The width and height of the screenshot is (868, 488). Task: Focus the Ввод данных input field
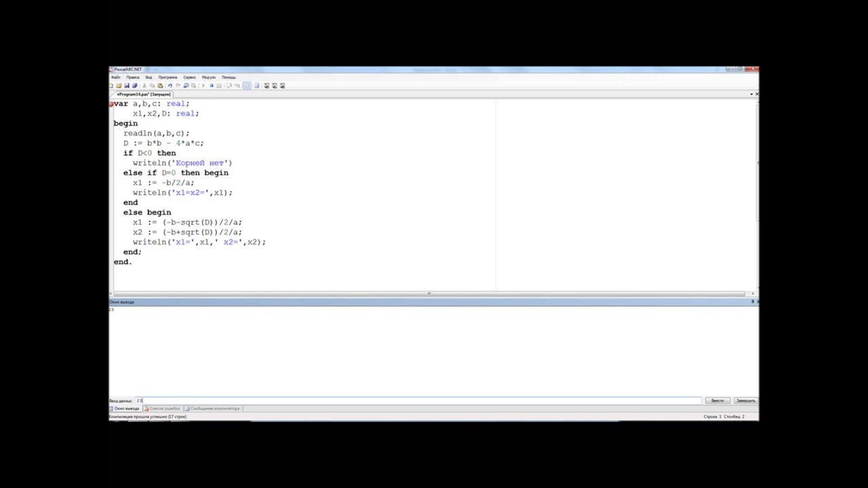tap(417, 401)
